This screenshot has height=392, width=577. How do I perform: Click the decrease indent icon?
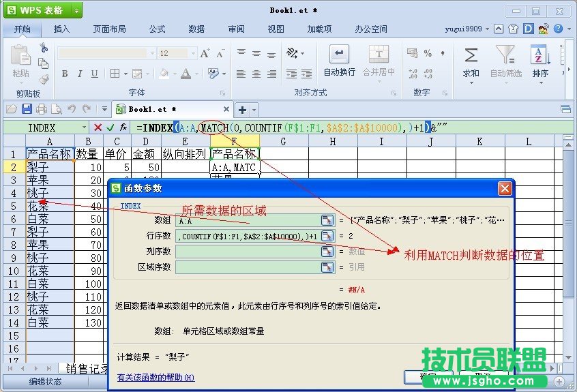291,74
